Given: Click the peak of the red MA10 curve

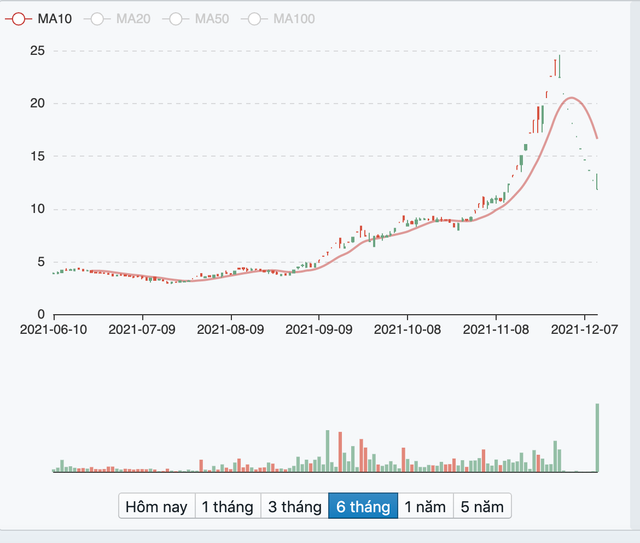Looking at the screenshot, I should [x=571, y=98].
